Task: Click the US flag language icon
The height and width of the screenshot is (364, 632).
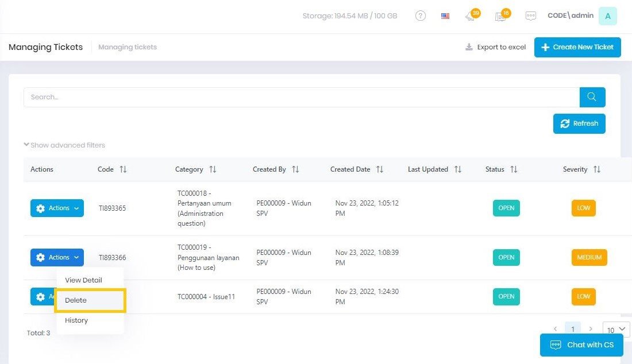Action: [x=445, y=16]
